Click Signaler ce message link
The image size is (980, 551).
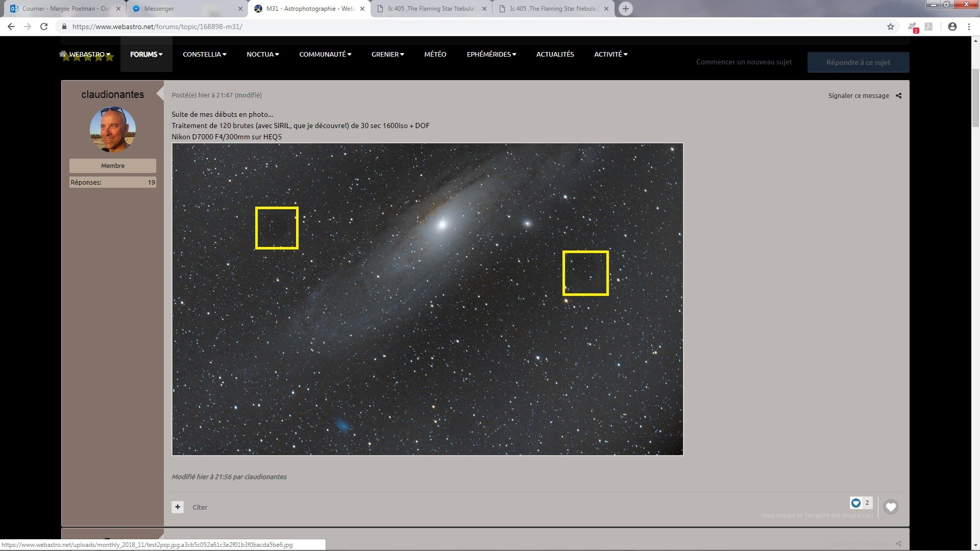coord(859,95)
